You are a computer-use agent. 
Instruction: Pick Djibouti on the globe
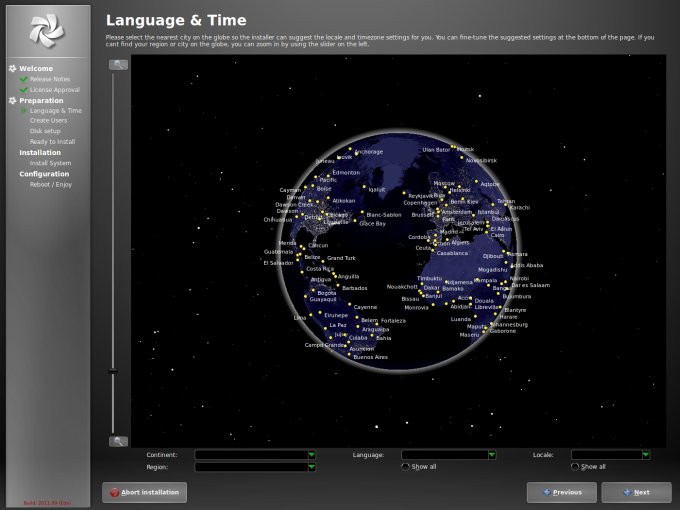point(493,256)
